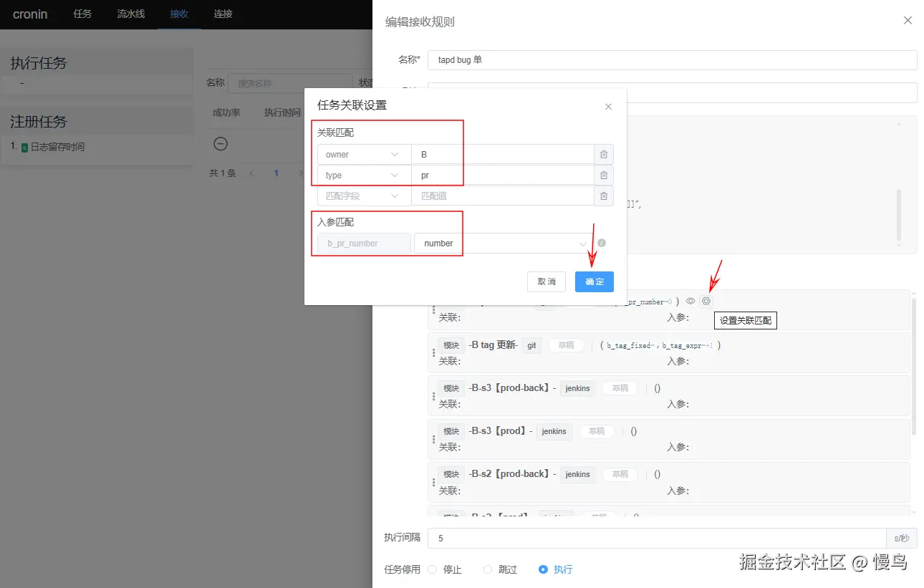This screenshot has width=924, height=588.
Task: Click 草稿 tag on B-s2【prod-back】row
Action: pos(620,474)
